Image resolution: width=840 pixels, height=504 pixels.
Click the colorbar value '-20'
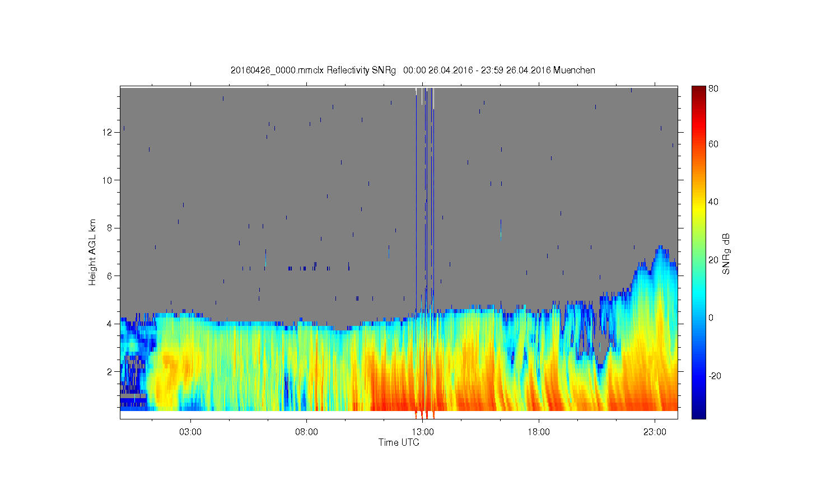(715, 376)
